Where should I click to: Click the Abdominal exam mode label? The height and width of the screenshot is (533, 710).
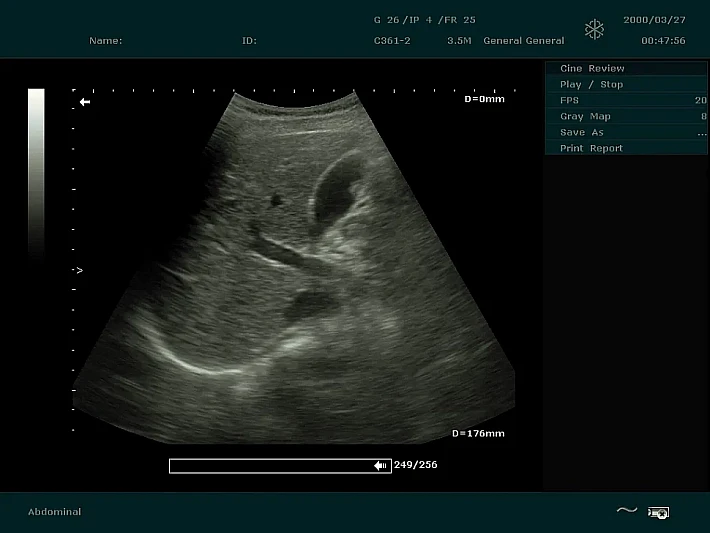pyautogui.click(x=55, y=512)
